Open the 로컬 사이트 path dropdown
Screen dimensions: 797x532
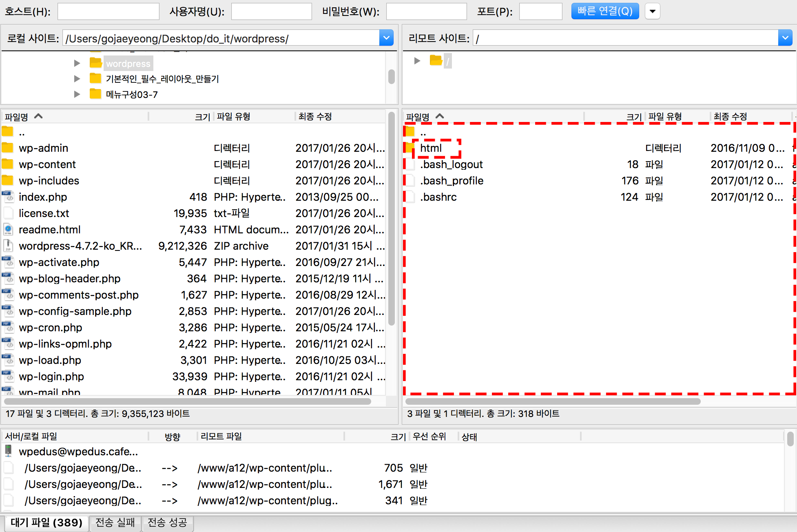click(386, 38)
